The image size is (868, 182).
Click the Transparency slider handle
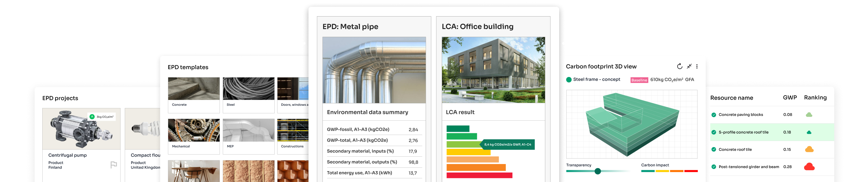[x=598, y=171]
